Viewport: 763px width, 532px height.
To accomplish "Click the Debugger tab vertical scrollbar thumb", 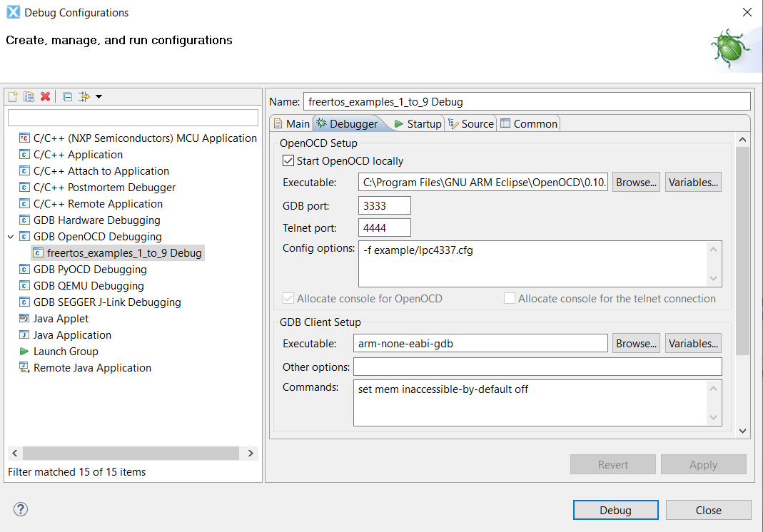I will [742, 251].
